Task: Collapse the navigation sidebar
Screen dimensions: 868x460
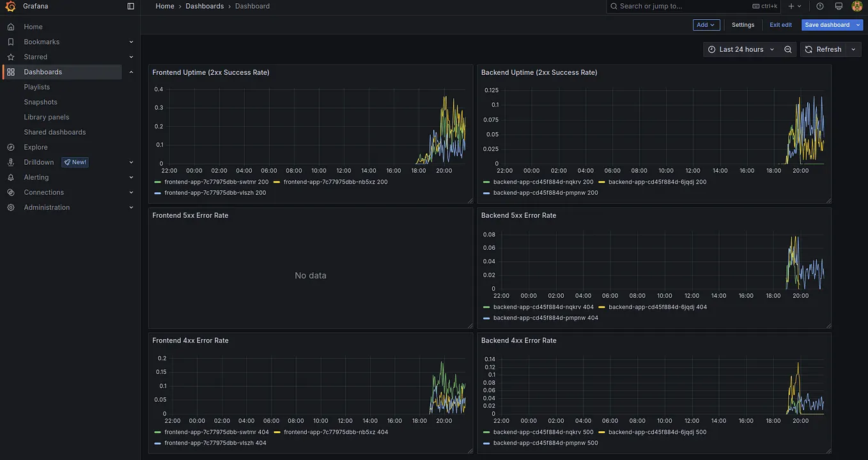Action: click(130, 6)
